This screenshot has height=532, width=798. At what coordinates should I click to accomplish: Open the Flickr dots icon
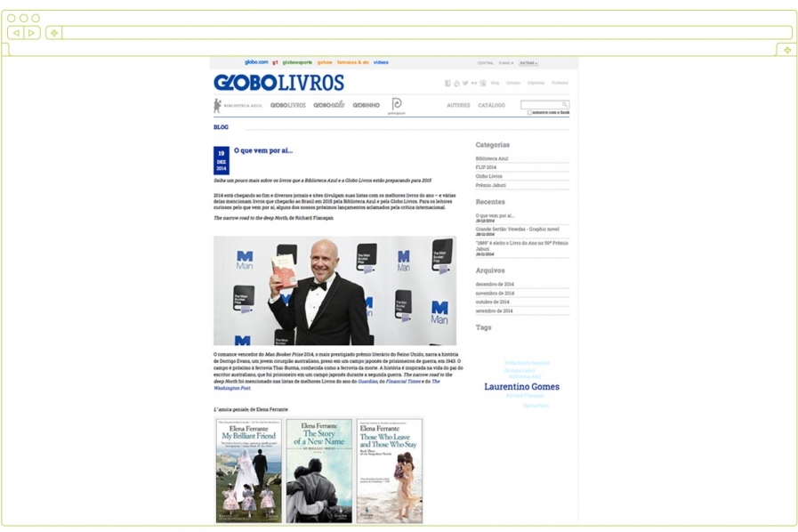click(x=474, y=83)
